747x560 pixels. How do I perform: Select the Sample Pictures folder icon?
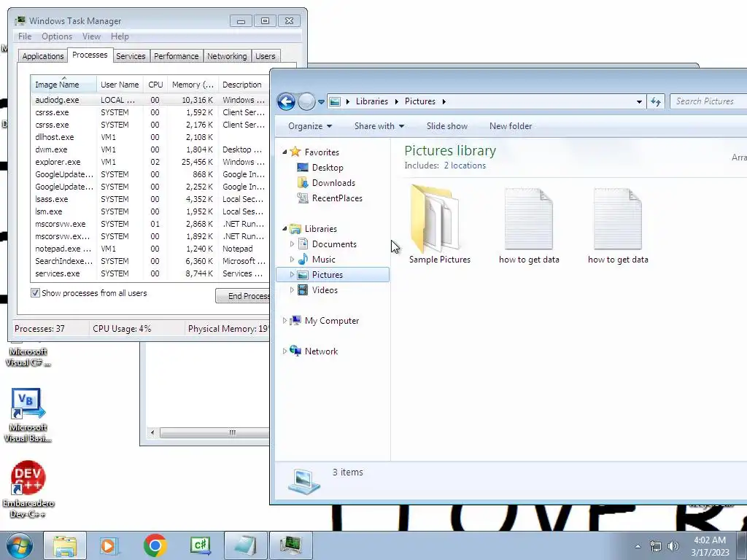[x=435, y=218]
